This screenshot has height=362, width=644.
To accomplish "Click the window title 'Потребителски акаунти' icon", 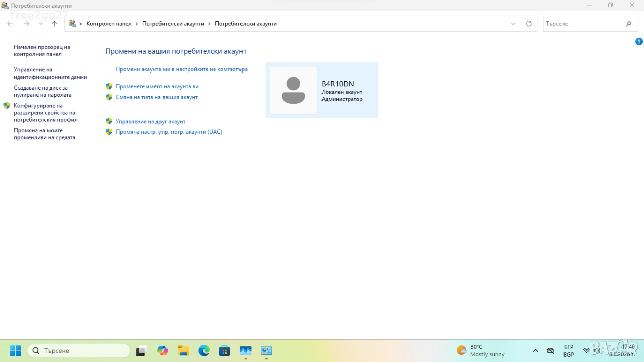I will click(5, 6).
